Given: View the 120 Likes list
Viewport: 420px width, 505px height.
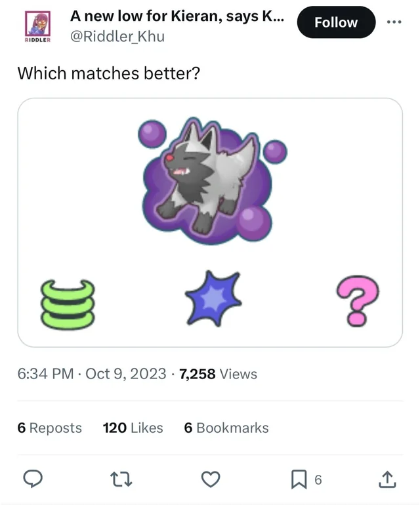Looking at the screenshot, I should 133,428.
